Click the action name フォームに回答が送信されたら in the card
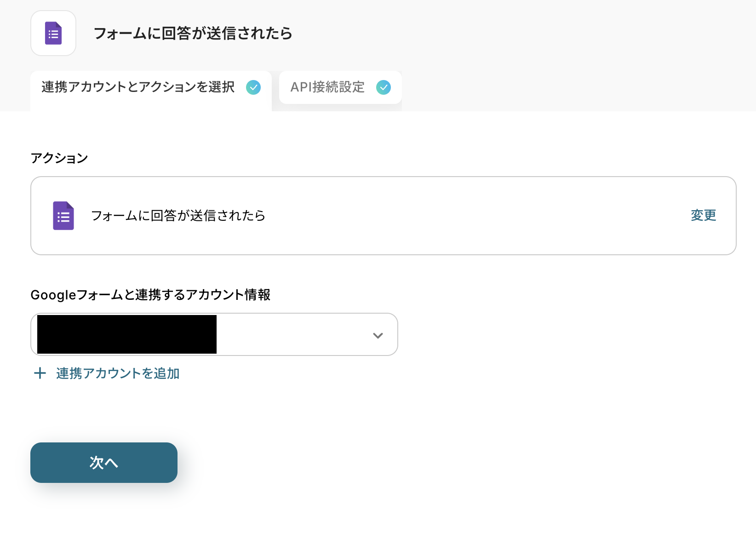This screenshot has height=539, width=756. [x=178, y=216]
